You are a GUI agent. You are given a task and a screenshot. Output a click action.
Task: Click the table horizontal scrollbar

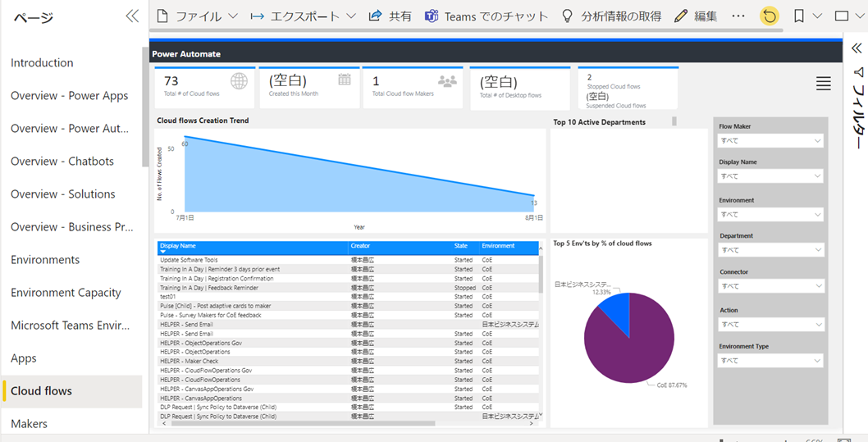[x=303, y=423]
